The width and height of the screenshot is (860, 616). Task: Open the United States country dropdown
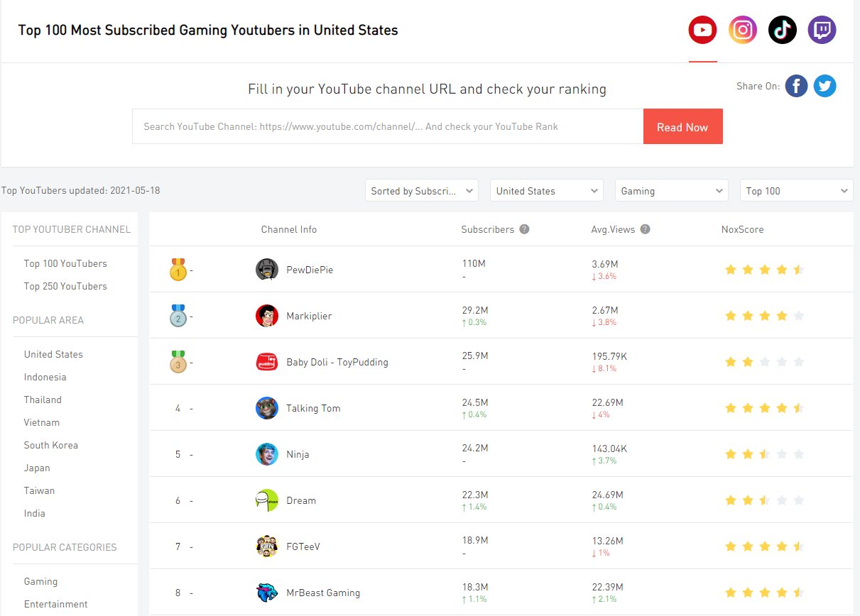coord(547,190)
